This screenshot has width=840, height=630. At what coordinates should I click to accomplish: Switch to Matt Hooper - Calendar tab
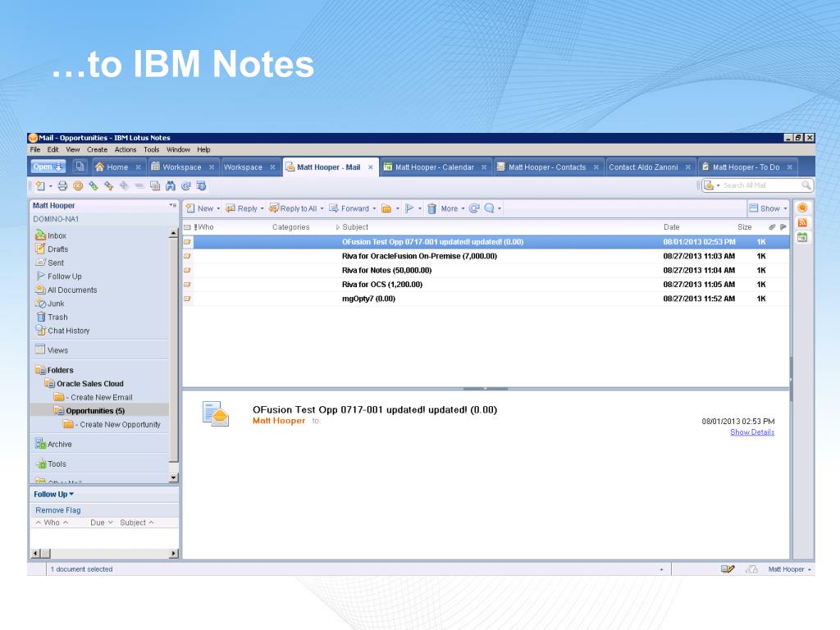(435, 167)
